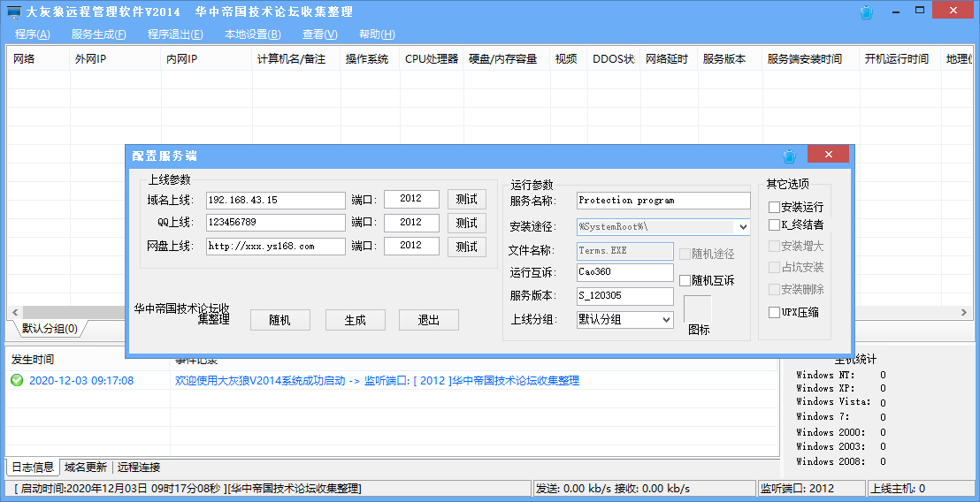Click 测试 button for 网盘上线
This screenshot has width=980, height=502.
tap(467, 247)
